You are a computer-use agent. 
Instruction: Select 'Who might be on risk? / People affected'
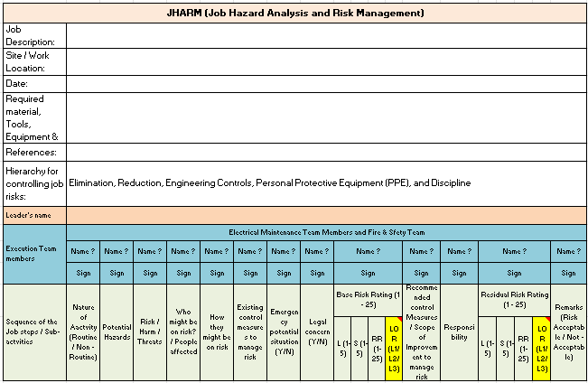pos(183,332)
